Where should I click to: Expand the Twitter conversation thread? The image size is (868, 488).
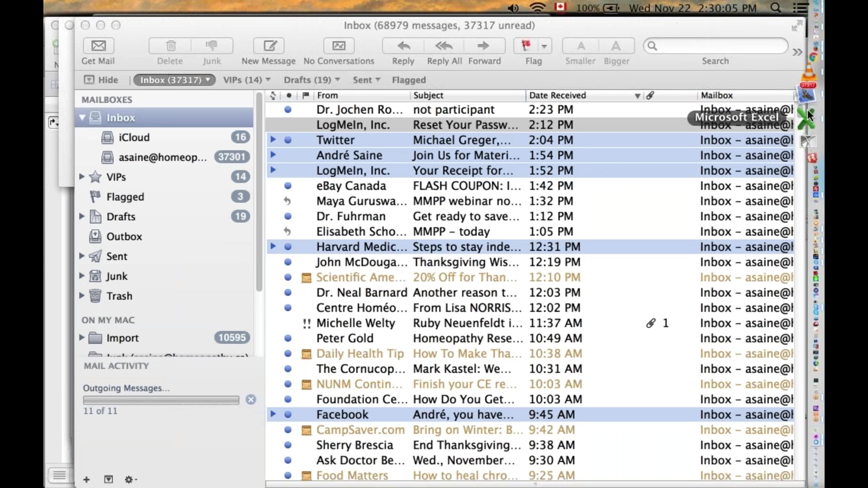tap(273, 140)
